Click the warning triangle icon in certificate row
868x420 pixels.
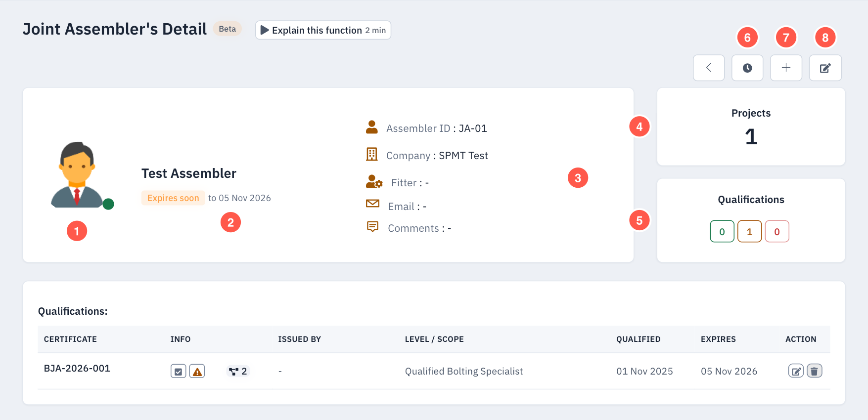[x=197, y=372]
